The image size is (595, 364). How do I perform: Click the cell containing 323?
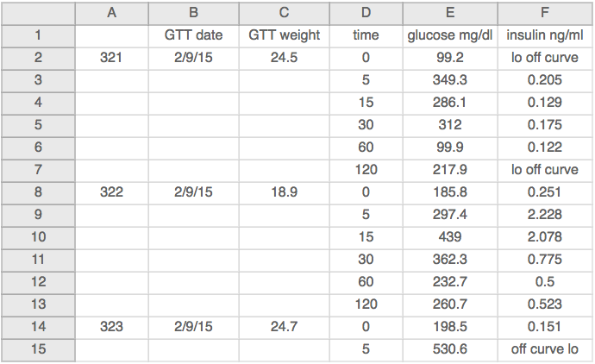(x=111, y=327)
